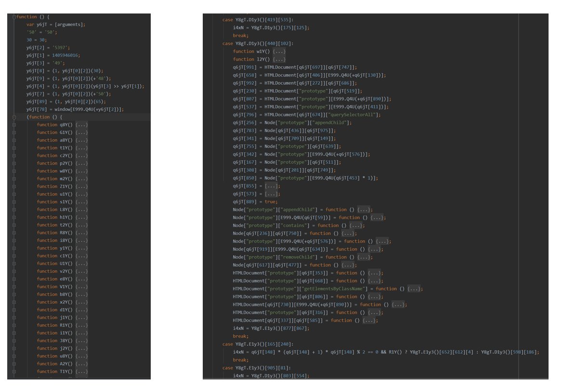Open folded {...} body of function R1Y

coord(81,326)
